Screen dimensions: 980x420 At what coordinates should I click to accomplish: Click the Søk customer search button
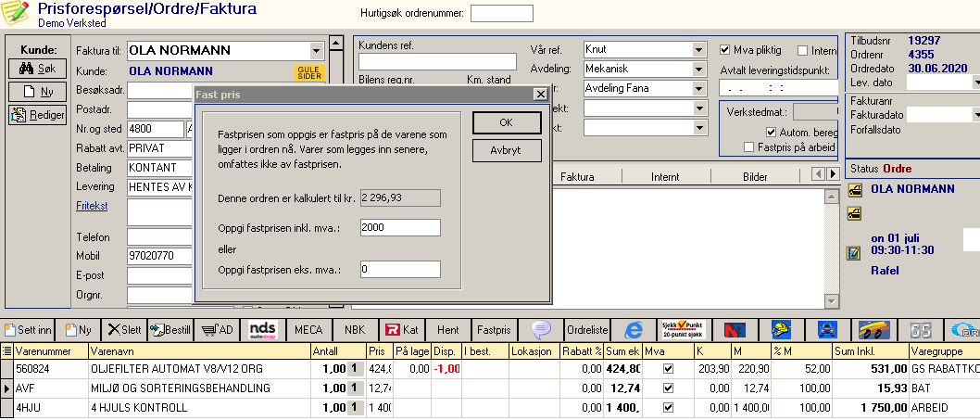pyautogui.click(x=37, y=69)
